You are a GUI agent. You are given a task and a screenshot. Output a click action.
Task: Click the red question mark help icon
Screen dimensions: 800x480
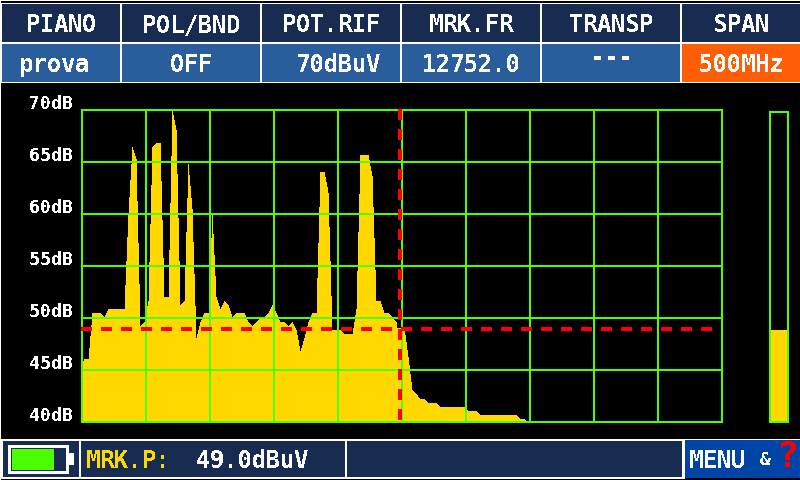click(x=788, y=454)
